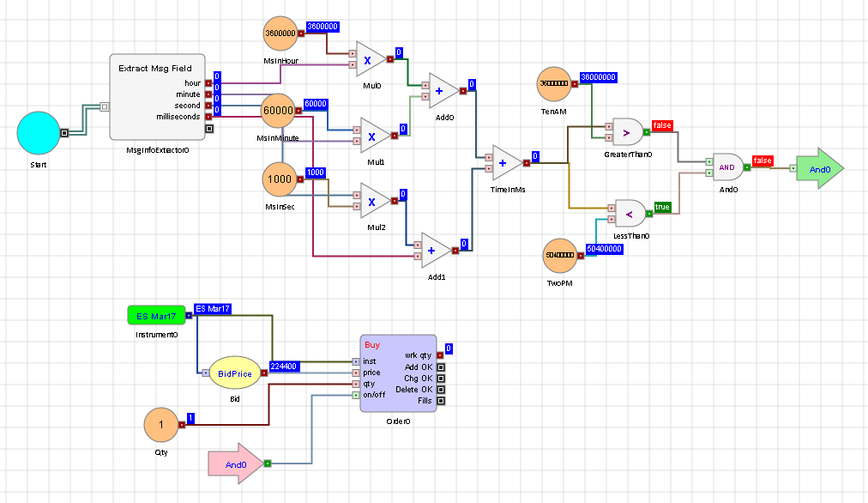
Task: Click the green ES Mar17 instrument block
Action: tap(155, 315)
